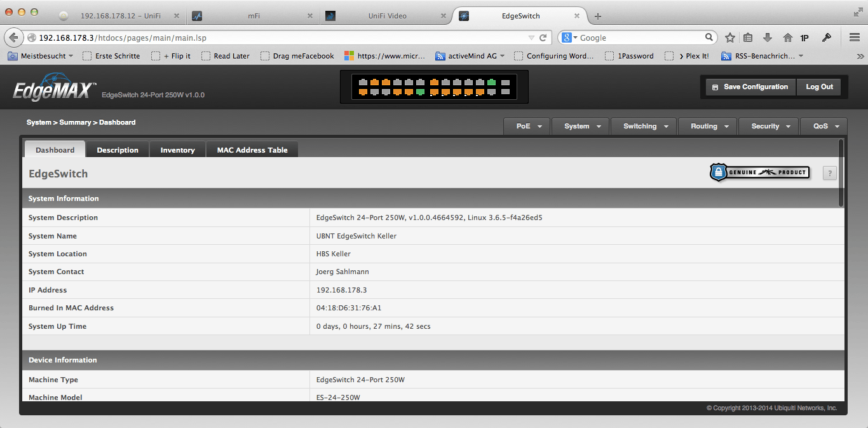Reload the page using the refresh icon

click(x=543, y=38)
